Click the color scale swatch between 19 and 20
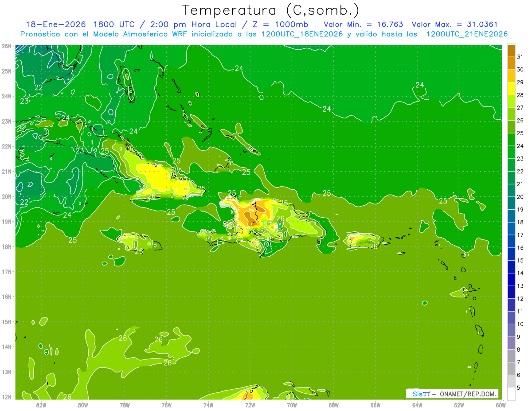 (x=511, y=203)
